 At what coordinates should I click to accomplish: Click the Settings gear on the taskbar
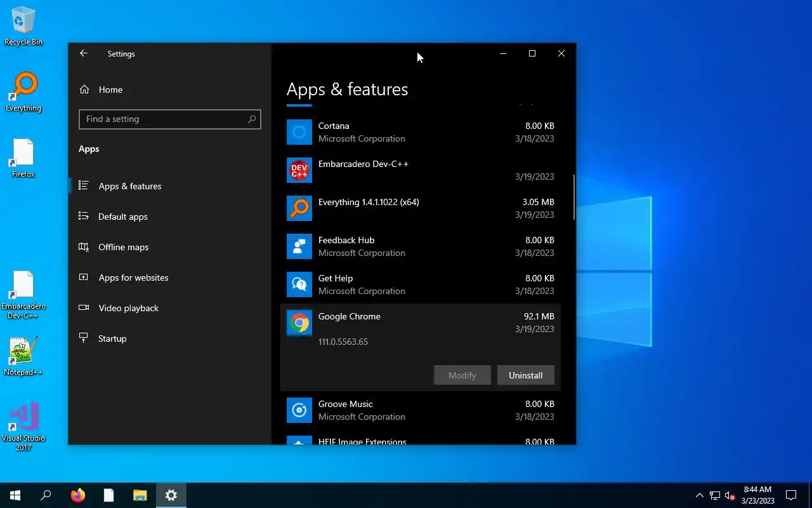tap(171, 495)
